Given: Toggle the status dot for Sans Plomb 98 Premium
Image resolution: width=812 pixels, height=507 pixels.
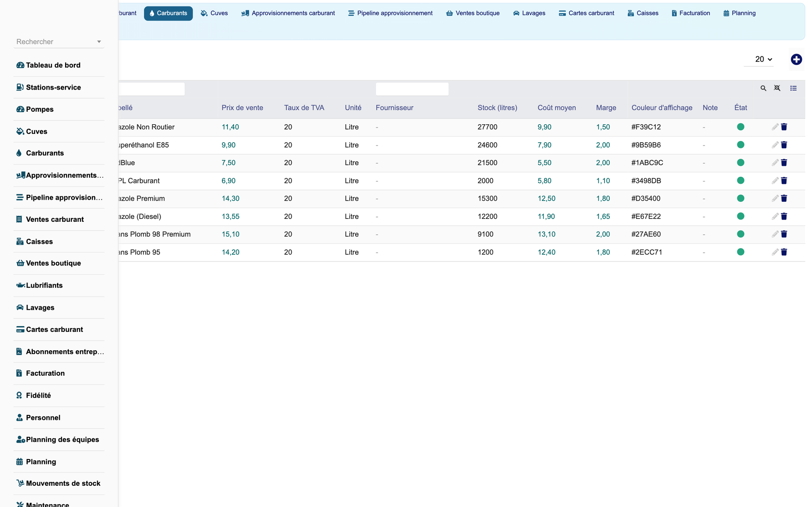Looking at the screenshot, I should click(x=741, y=234).
